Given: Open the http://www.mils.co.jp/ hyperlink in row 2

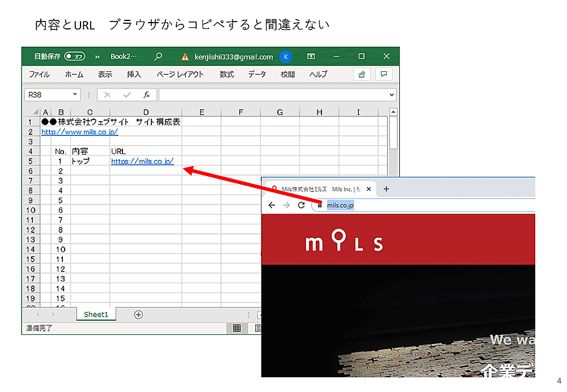Looking at the screenshot, I should [79, 131].
